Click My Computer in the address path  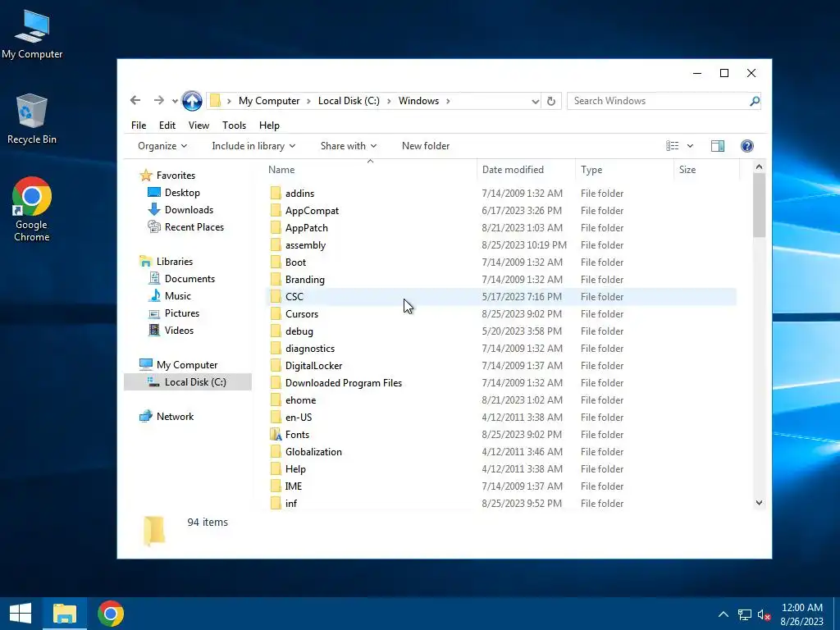click(x=269, y=101)
